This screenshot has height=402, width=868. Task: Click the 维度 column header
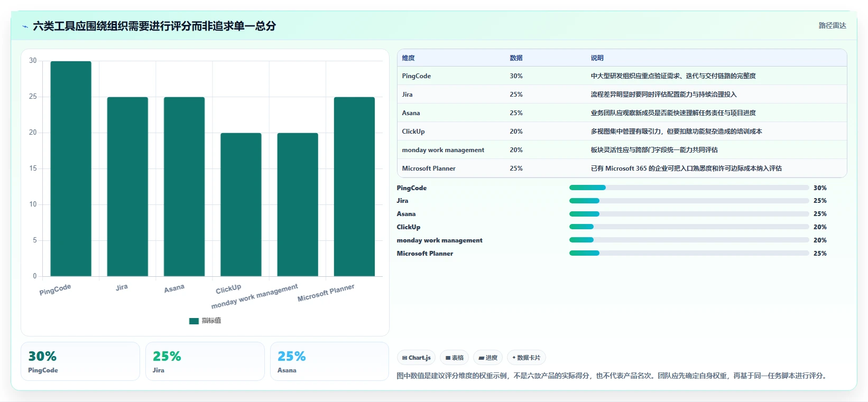click(409, 58)
